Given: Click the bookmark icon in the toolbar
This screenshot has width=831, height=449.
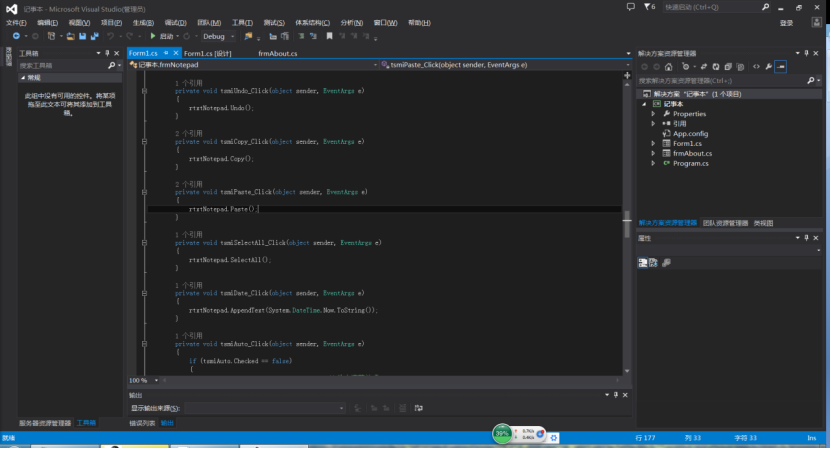Looking at the screenshot, I should click(329, 36).
